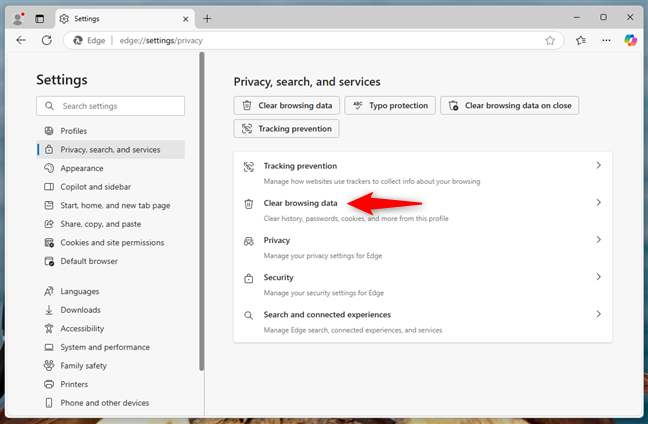This screenshot has height=424, width=648.
Task: Go to Default browser settings
Action: (x=110, y=261)
